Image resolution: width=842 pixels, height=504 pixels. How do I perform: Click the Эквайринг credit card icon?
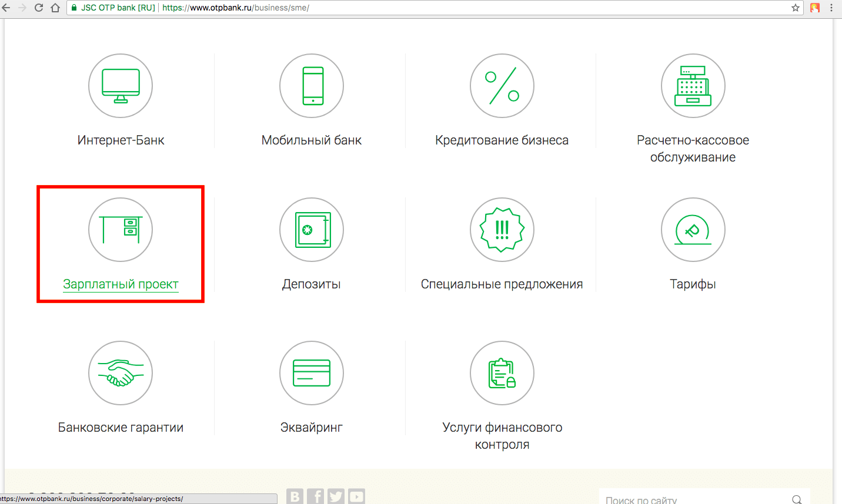pyautogui.click(x=312, y=373)
